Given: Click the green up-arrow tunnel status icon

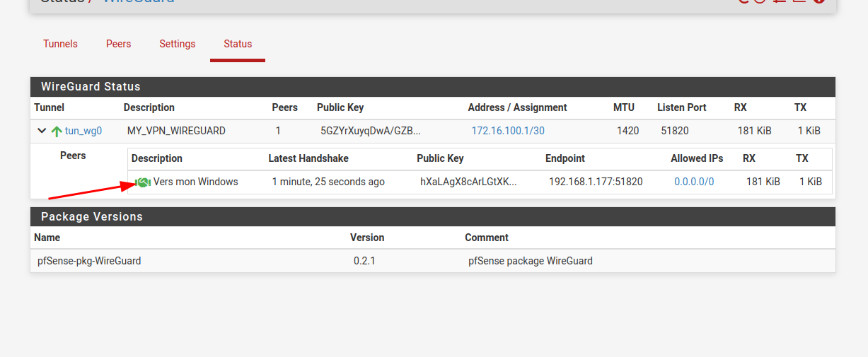Looking at the screenshot, I should tap(57, 131).
